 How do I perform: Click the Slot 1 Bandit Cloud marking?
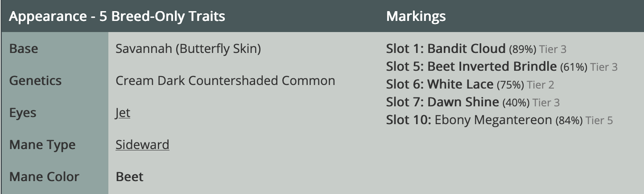click(466, 49)
